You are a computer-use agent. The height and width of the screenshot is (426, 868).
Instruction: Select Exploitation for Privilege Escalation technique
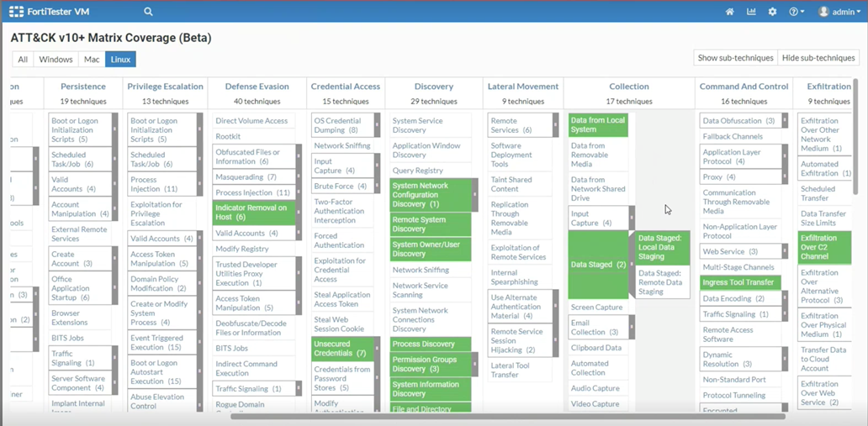pyautogui.click(x=161, y=213)
